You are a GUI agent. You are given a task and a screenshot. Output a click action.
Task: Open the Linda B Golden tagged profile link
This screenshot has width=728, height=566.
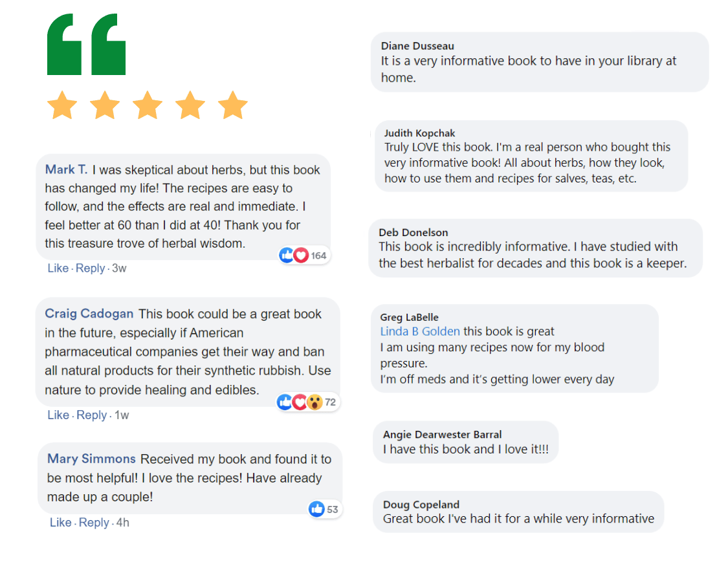(x=420, y=331)
